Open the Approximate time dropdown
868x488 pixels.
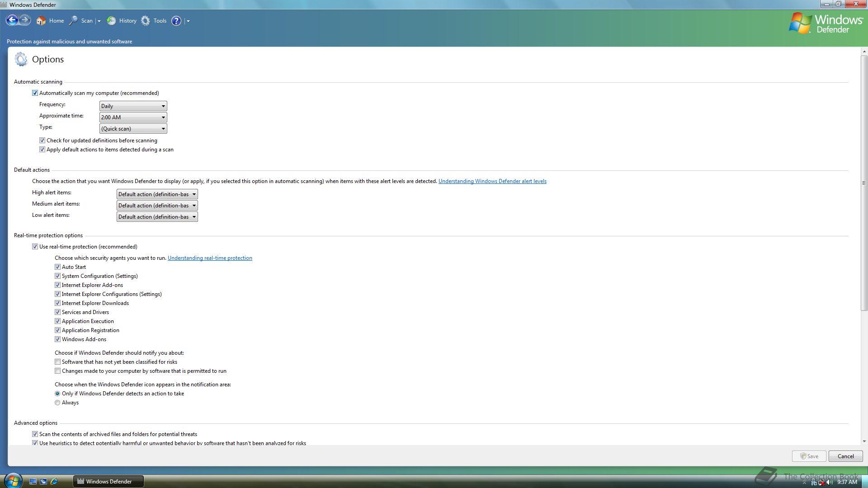point(133,117)
